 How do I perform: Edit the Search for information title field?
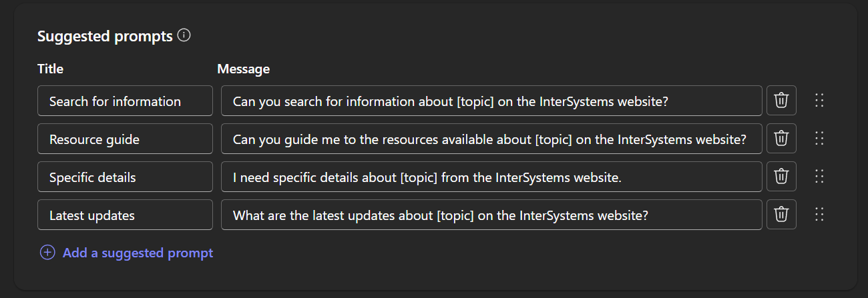(x=125, y=101)
